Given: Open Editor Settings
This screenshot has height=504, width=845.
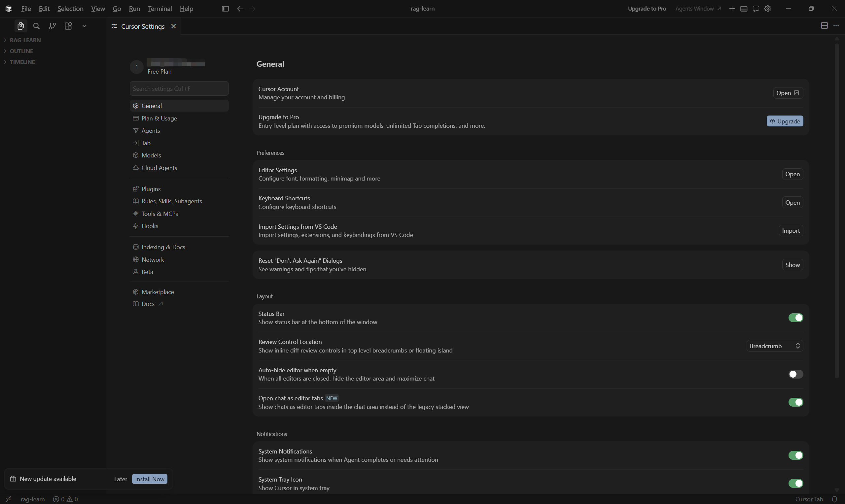Looking at the screenshot, I should 792,174.
